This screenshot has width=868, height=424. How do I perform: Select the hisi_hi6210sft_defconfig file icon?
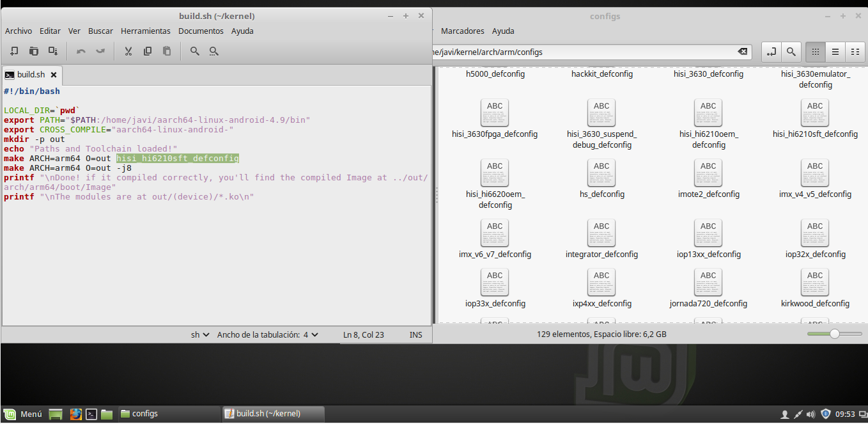click(x=815, y=113)
